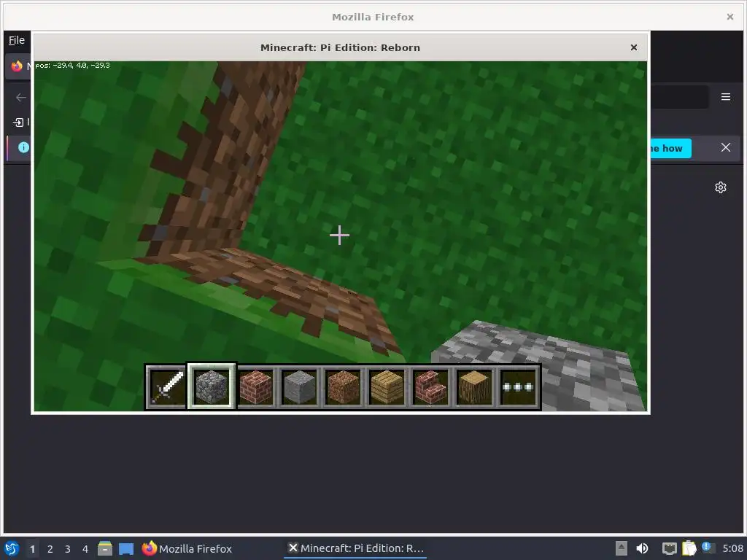Open inventory via three-dots hotbar slot
This screenshot has height=560, width=747.
pos(519,386)
